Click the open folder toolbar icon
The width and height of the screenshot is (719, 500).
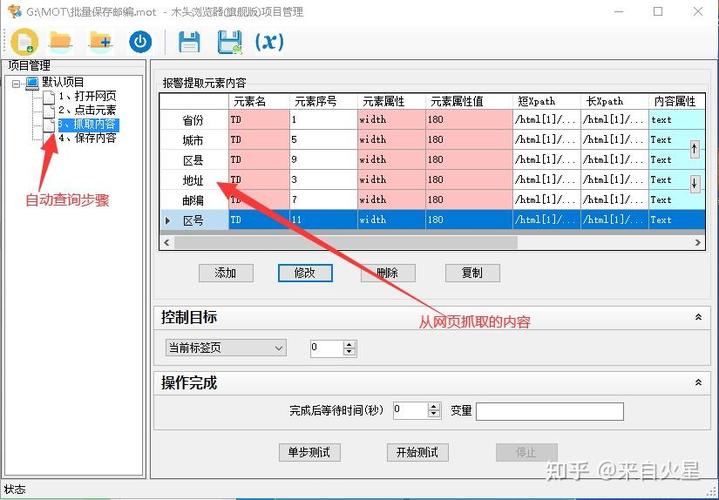coord(60,41)
